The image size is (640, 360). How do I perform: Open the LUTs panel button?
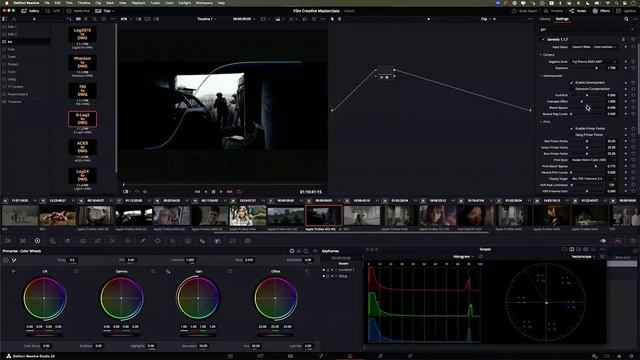tap(53, 11)
